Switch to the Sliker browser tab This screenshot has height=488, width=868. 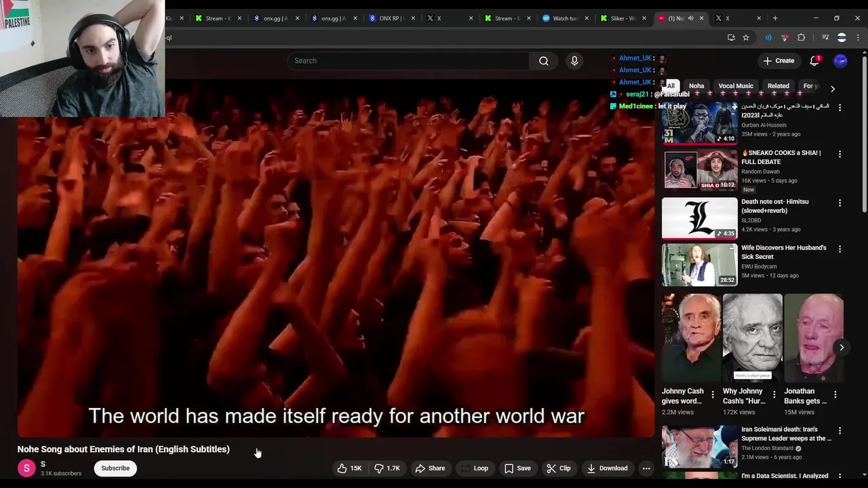tap(621, 18)
